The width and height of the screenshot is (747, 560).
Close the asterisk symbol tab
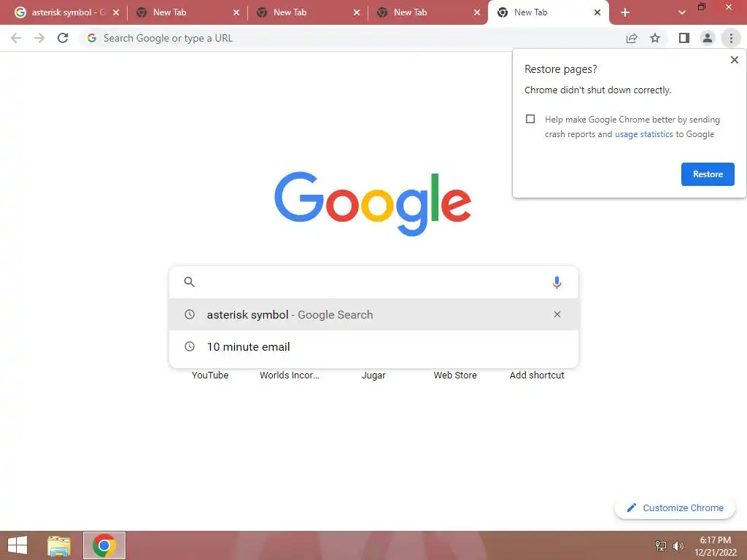tap(116, 12)
